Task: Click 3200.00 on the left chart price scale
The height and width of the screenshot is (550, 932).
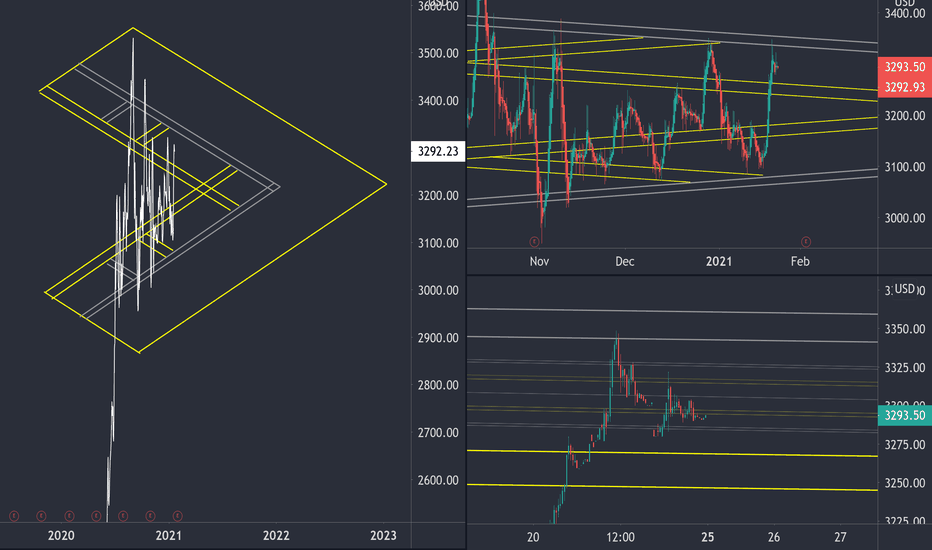Action: click(438, 196)
